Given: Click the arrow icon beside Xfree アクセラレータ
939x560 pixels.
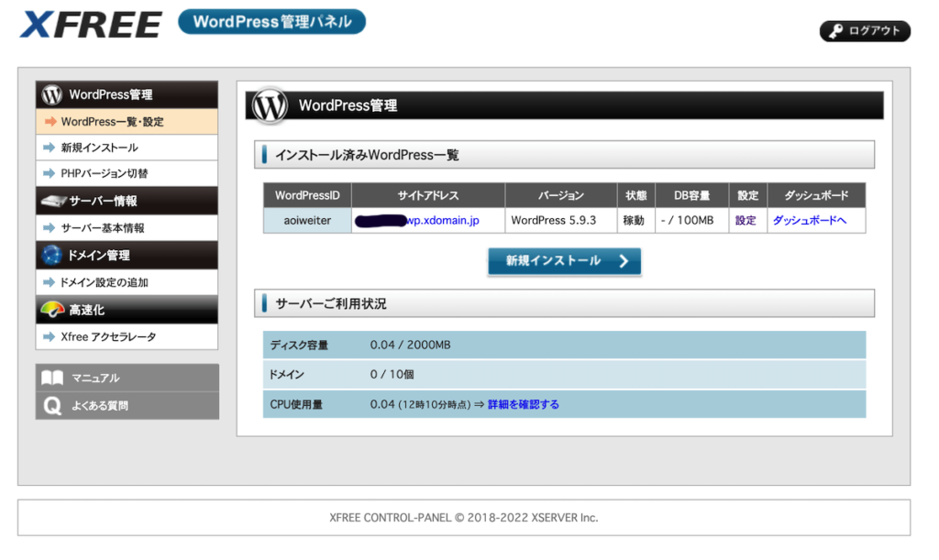Looking at the screenshot, I should [50, 337].
